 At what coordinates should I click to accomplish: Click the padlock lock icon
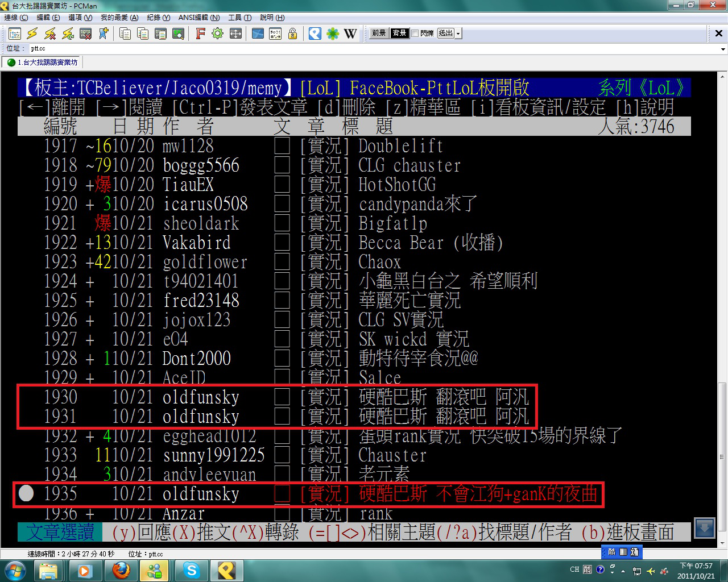293,34
